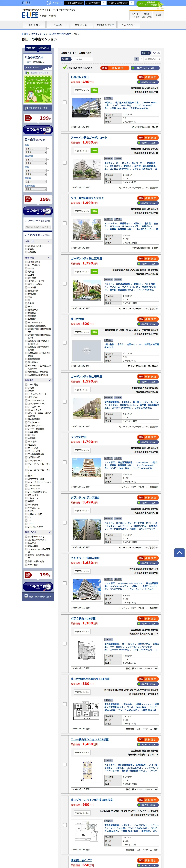186x868 pixels.
Task: Open the アパート マンション header tab
Action: (x=135, y=15)
